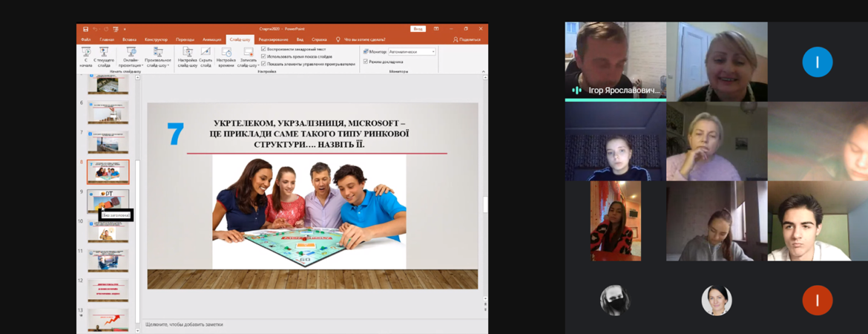868x334 pixels.
Task: Toggle Режим докладчика checkbox
Action: click(365, 62)
